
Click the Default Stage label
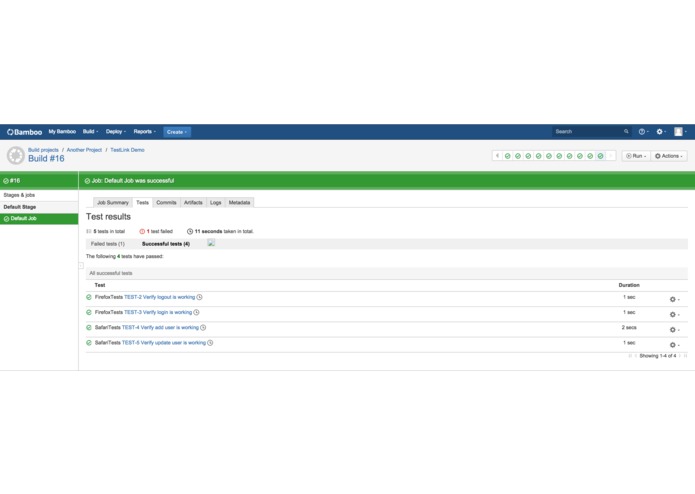point(20,207)
